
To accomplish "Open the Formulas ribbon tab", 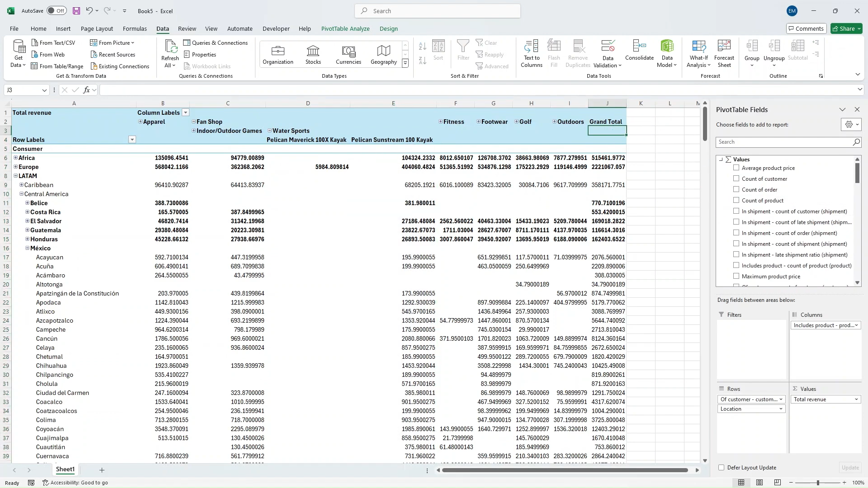I will click(x=135, y=28).
